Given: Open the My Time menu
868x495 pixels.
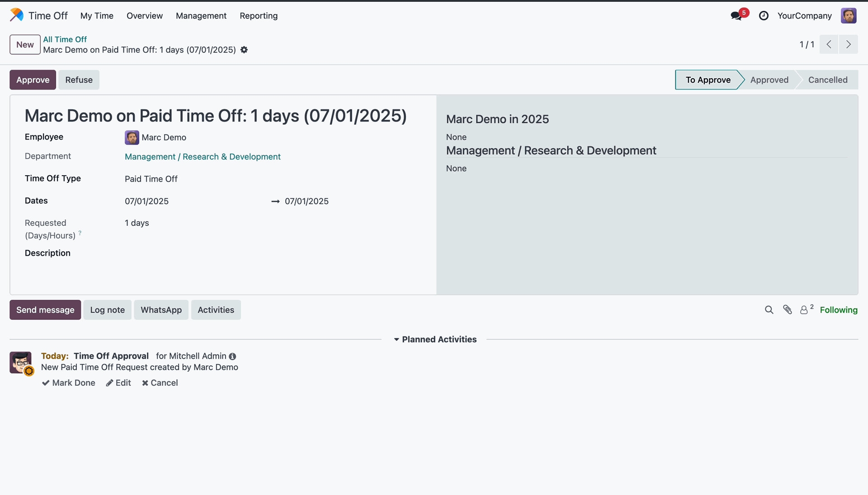Looking at the screenshot, I should (x=97, y=16).
